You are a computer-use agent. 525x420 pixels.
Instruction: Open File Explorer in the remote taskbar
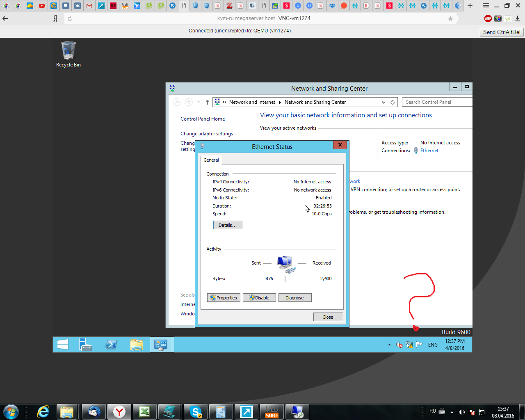click(x=136, y=345)
